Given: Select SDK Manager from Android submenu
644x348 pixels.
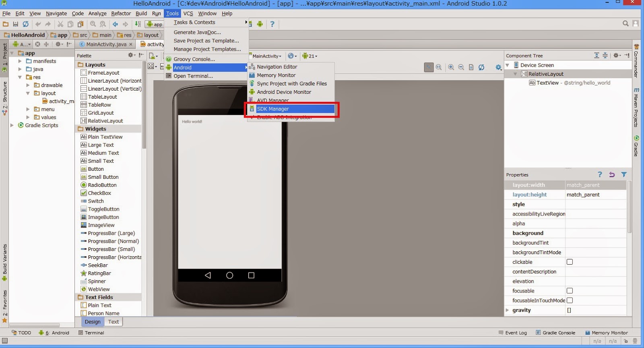Looking at the screenshot, I should coord(291,109).
